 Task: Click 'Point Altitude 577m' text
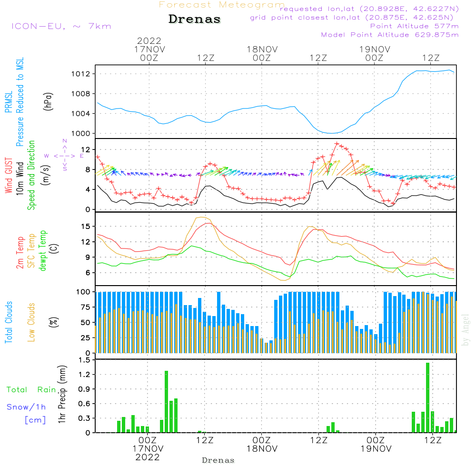[415, 26]
